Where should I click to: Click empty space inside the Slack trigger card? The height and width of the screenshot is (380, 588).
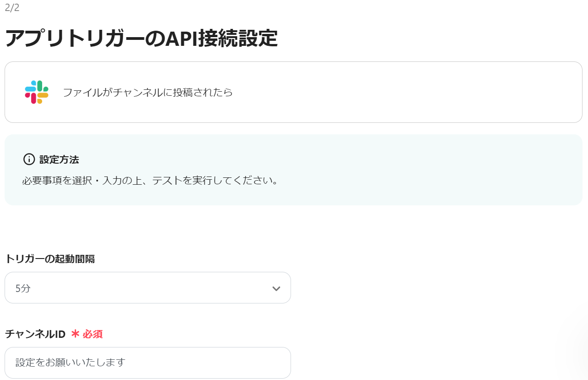click(x=412, y=93)
